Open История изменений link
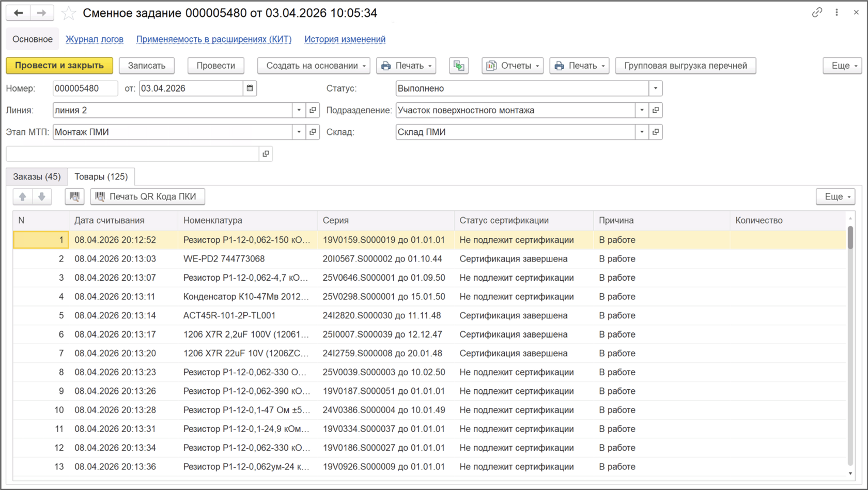 pyautogui.click(x=345, y=39)
